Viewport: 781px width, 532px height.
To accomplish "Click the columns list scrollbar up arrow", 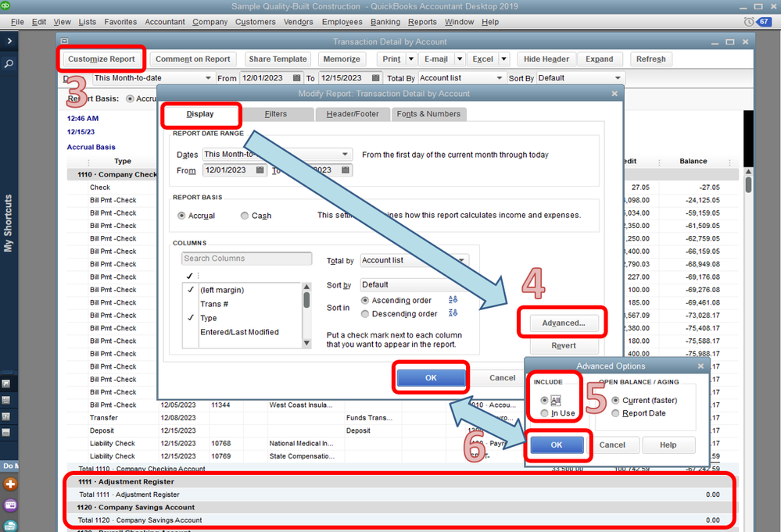I will coord(306,287).
